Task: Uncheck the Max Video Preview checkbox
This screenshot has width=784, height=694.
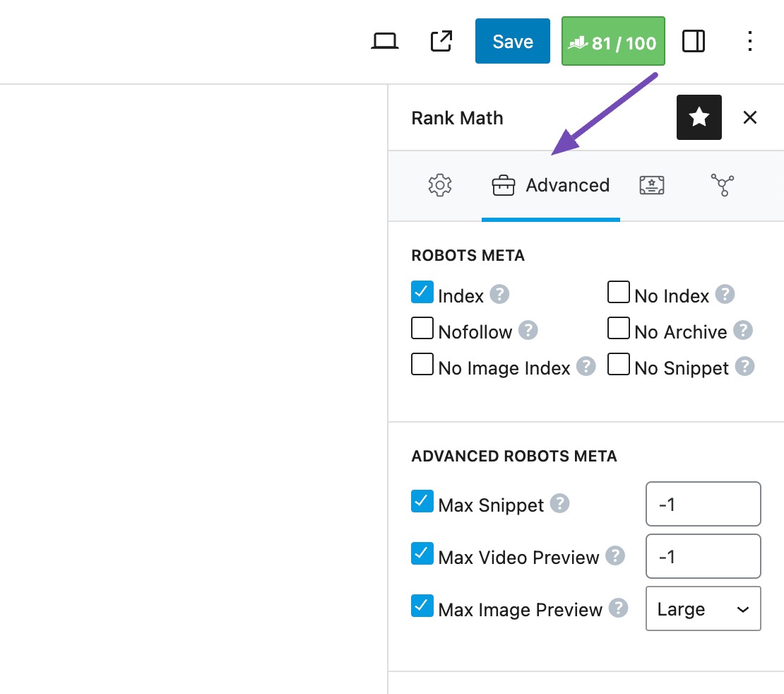Action: (x=422, y=553)
